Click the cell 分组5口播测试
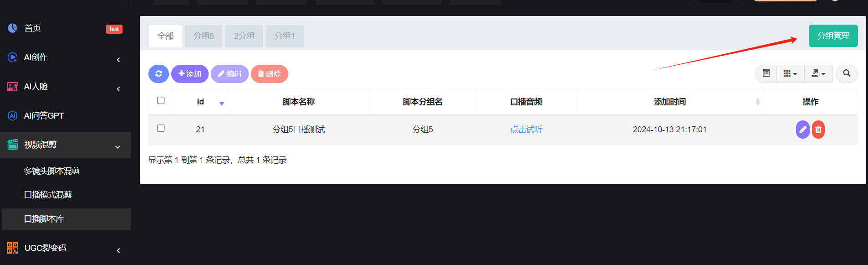The image size is (868, 265). 299,130
